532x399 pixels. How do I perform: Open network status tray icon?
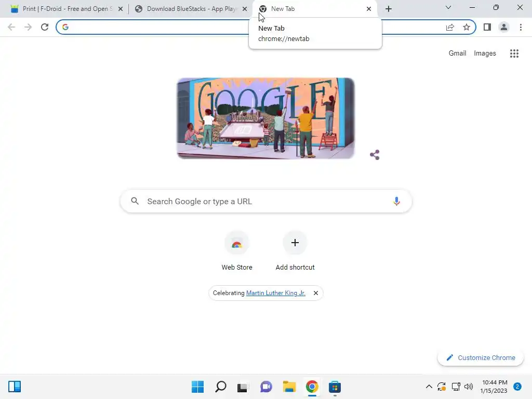point(456,387)
